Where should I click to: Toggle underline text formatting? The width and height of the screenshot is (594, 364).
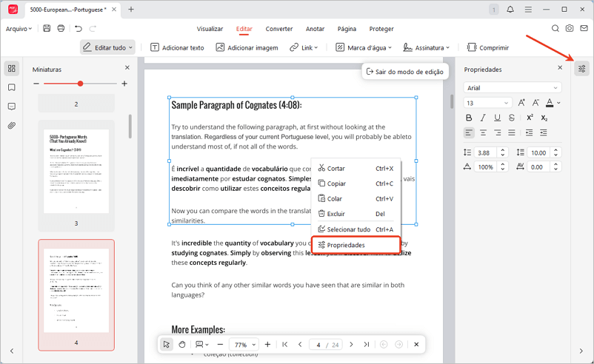point(498,118)
